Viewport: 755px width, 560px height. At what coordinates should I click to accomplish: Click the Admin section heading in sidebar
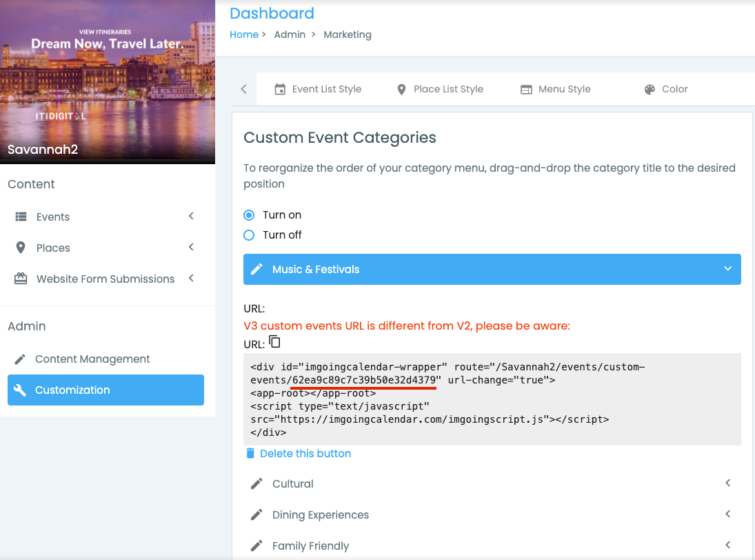coord(27,326)
